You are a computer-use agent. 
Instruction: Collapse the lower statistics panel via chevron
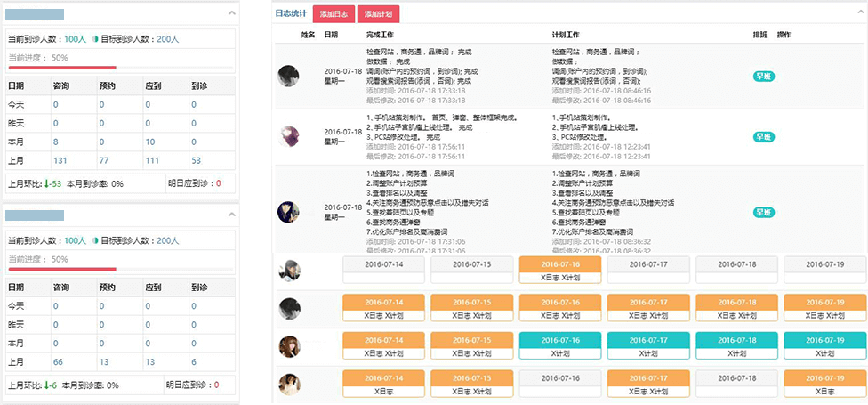click(x=232, y=215)
